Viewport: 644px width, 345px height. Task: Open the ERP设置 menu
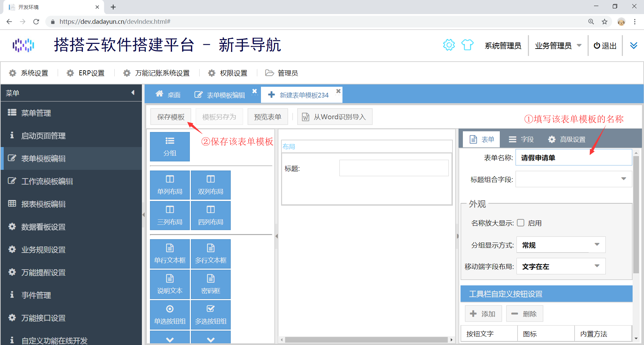click(x=86, y=73)
